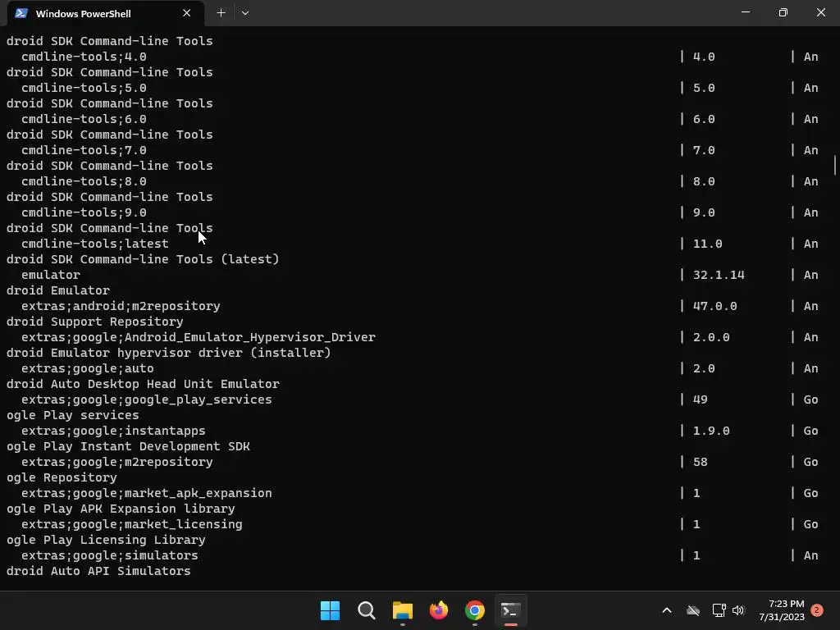Click version value '47.0.0'

714,306
